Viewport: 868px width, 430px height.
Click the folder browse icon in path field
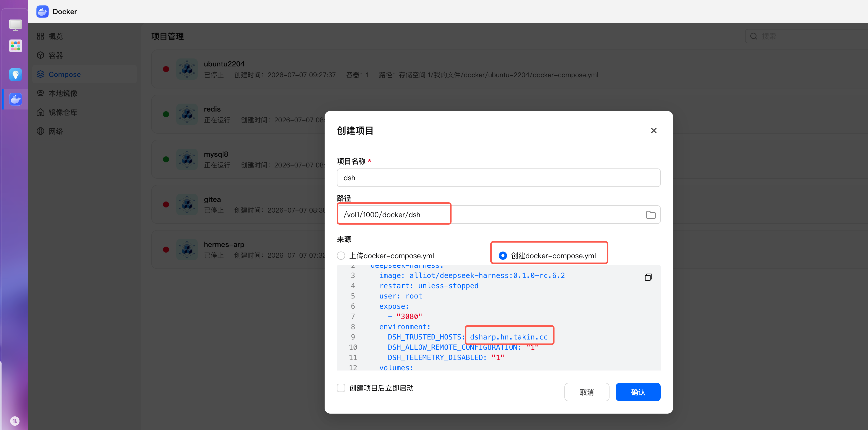(x=651, y=215)
